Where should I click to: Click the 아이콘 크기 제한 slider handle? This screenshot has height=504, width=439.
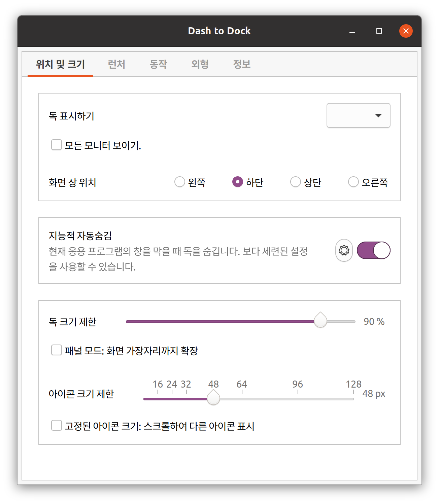pyautogui.click(x=213, y=397)
